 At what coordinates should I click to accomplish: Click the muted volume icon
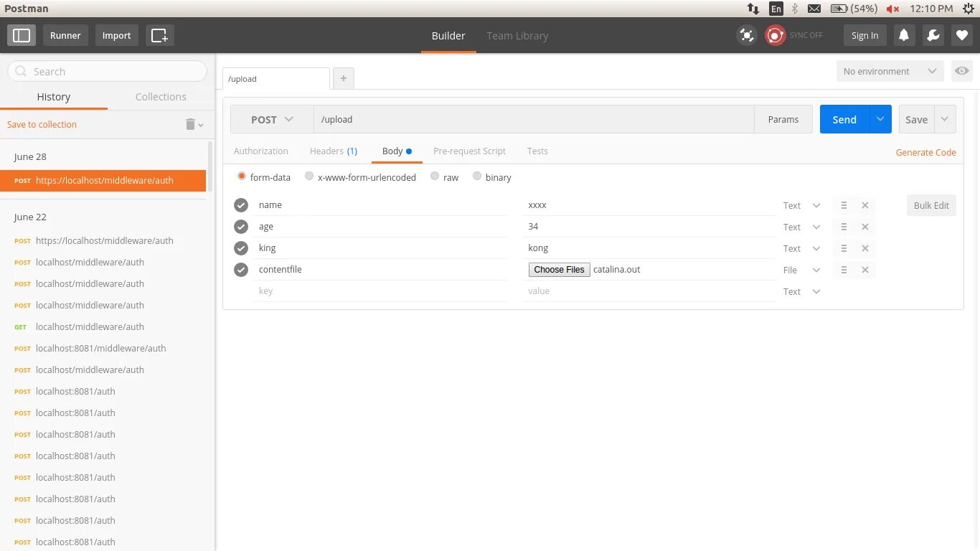pos(893,9)
